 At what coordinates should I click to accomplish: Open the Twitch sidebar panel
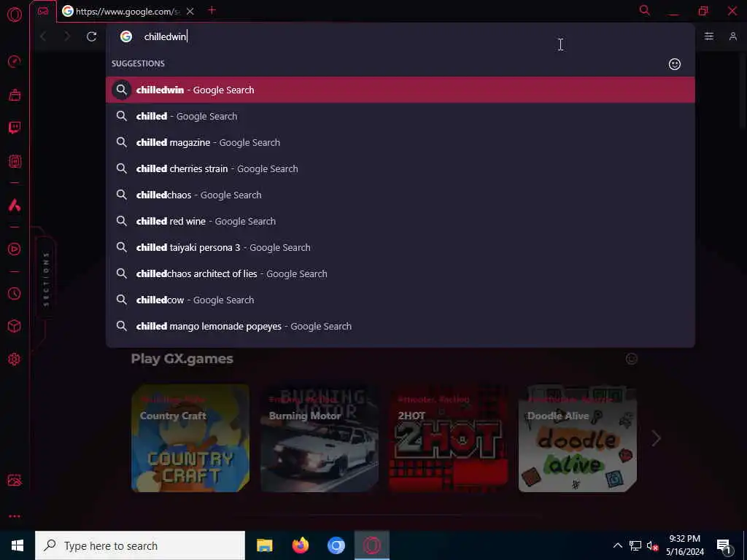[15, 128]
